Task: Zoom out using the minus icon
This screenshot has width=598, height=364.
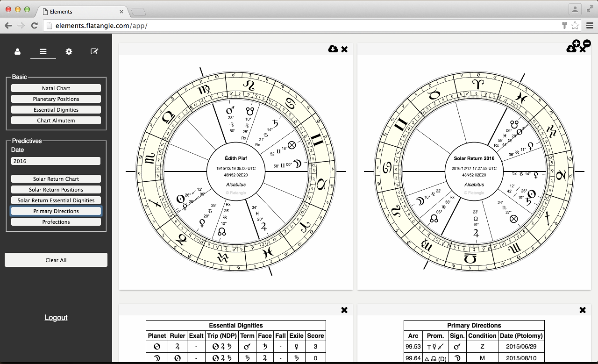Action: coord(587,43)
